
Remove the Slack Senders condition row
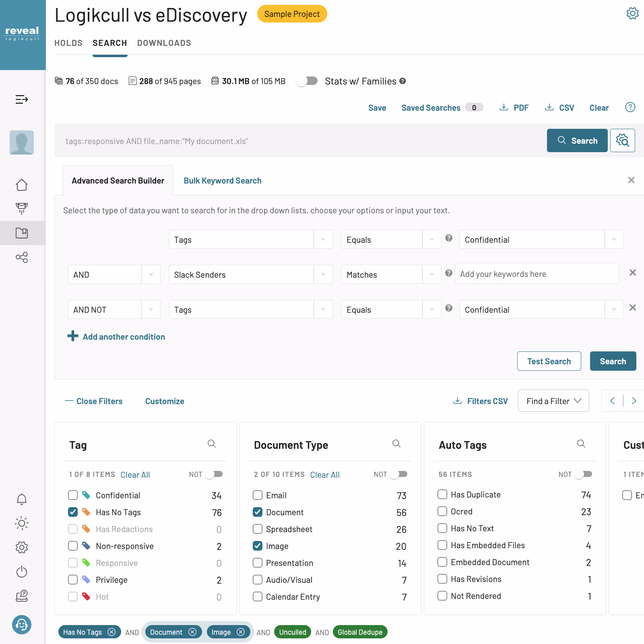[633, 273]
